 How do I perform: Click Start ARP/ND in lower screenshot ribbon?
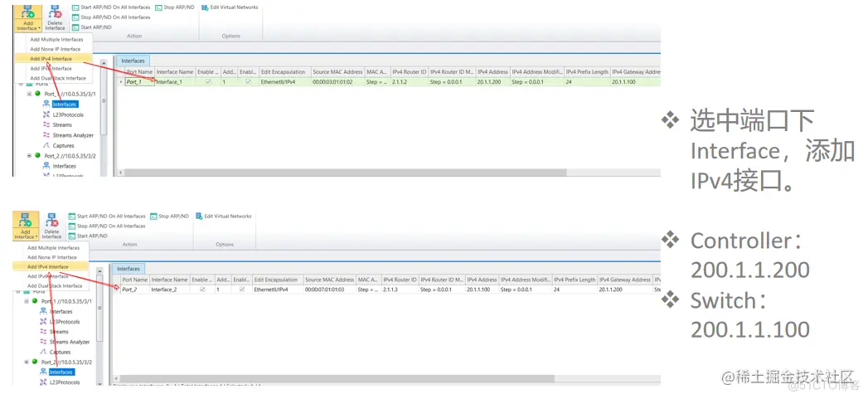pyautogui.click(x=88, y=236)
